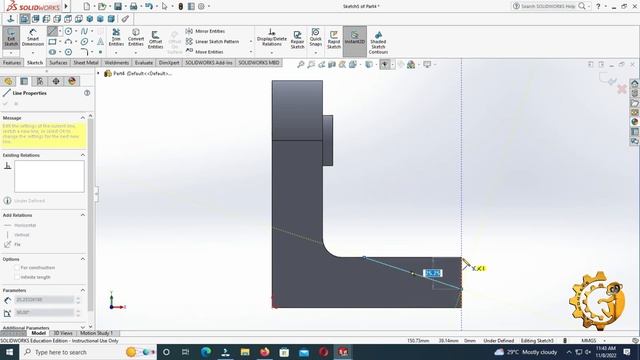Collapse the Message section
The width and height of the screenshot is (640, 360).
coord(83,118)
